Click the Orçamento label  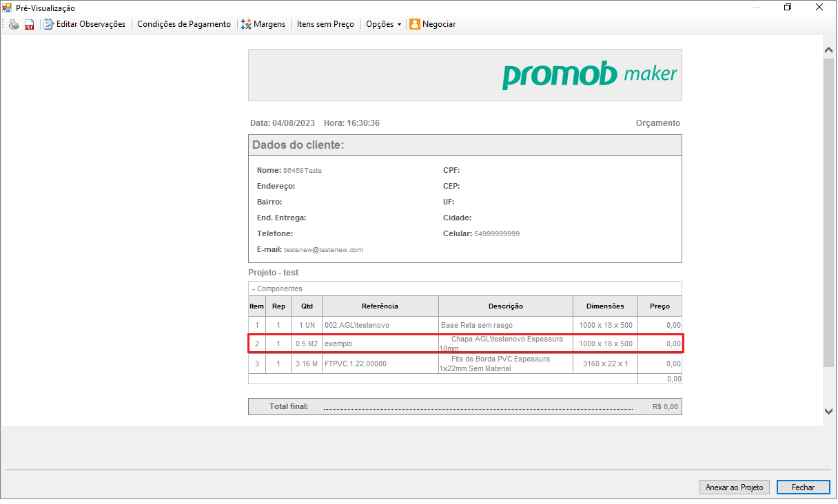click(x=658, y=123)
